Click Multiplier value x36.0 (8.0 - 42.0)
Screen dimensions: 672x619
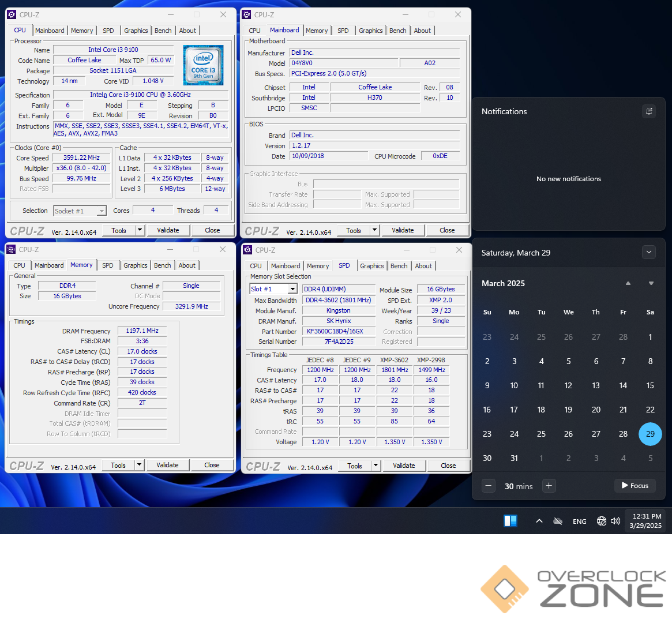point(81,168)
